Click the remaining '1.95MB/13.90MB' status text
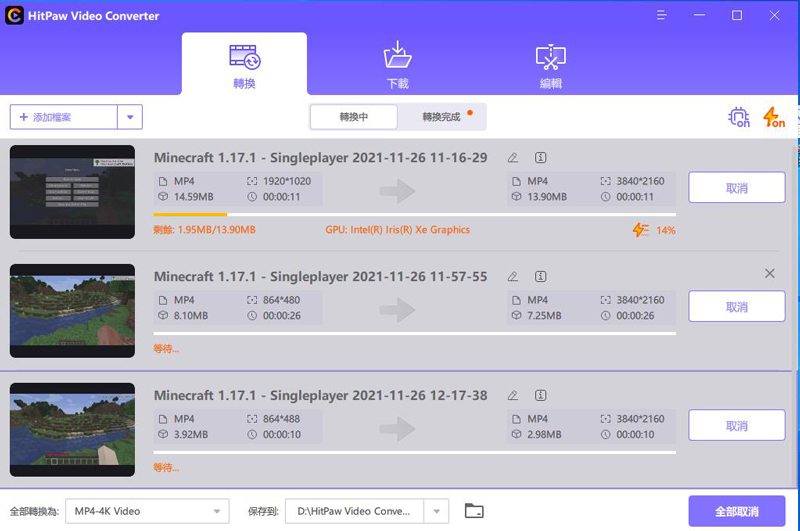Viewport: 800px width, 531px height. pos(216,230)
